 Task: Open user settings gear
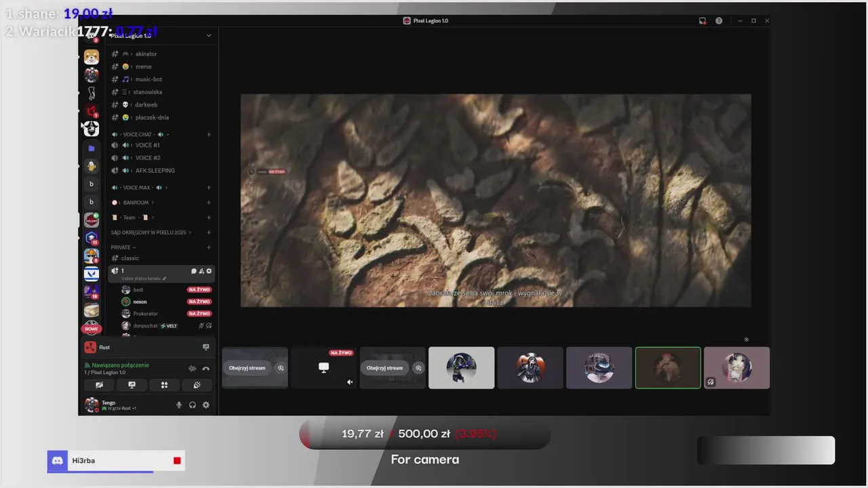[x=206, y=405]
